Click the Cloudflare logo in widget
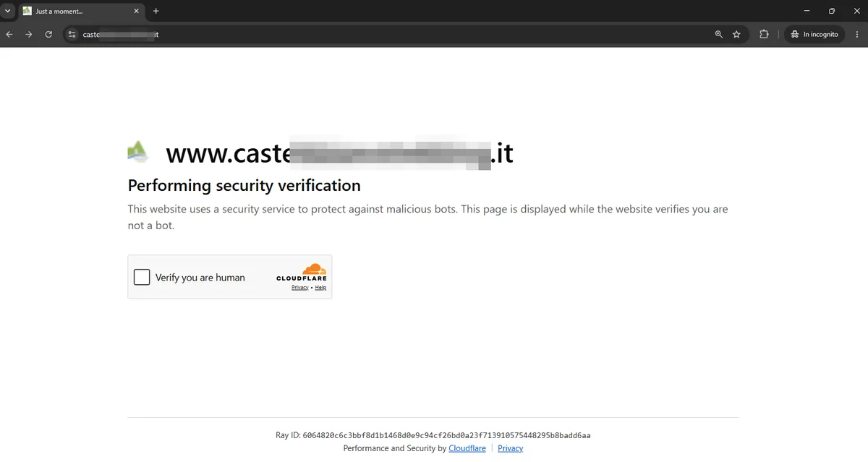Image resolution: width=868 pixels, height=462 pixels. point(302,273)
